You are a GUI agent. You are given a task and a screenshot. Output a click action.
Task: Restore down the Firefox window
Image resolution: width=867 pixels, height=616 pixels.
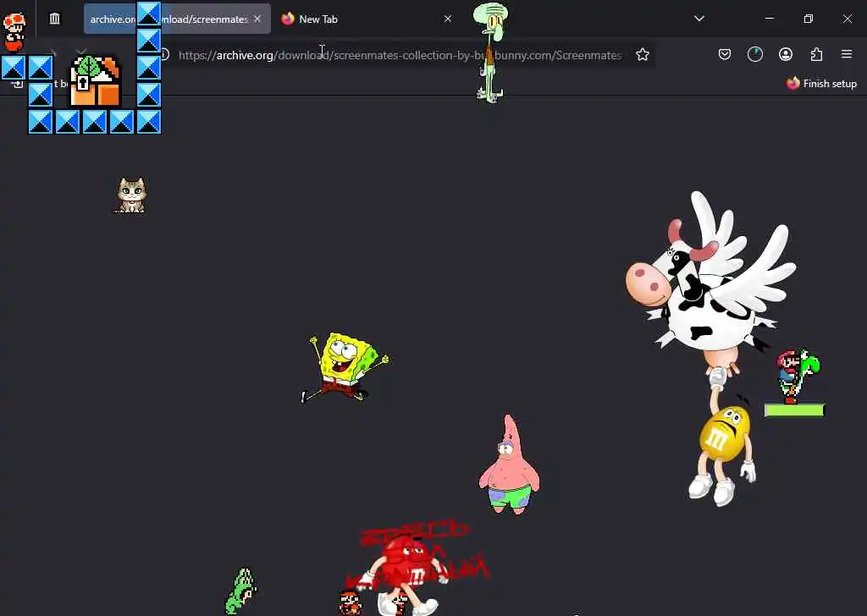pos(808,19)
